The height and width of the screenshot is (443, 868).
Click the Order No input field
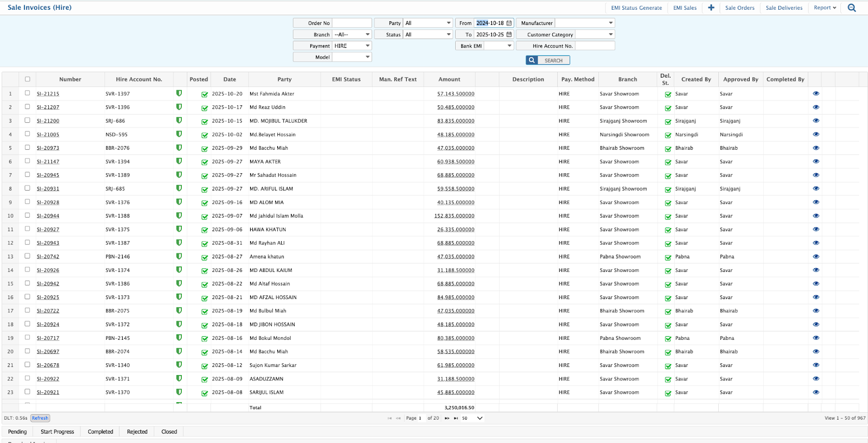click(352, 23)
